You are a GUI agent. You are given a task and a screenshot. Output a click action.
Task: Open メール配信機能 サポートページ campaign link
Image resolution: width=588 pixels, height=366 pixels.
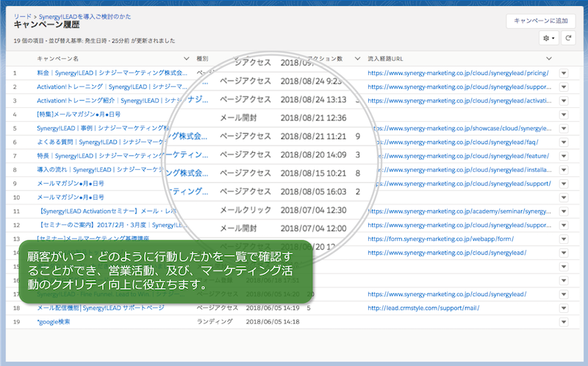tap(101, 308)
